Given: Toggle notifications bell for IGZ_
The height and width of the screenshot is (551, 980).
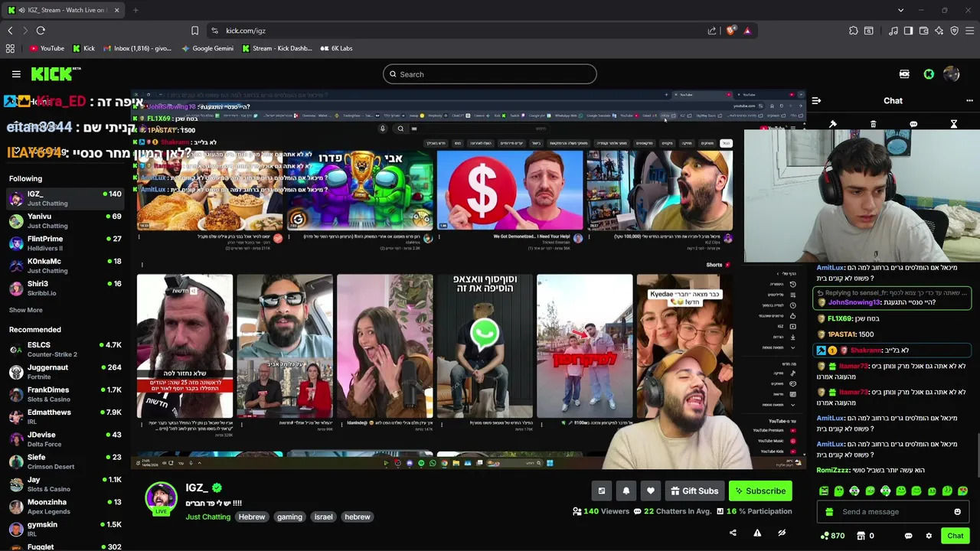Looking at the screenshot, I should (626, 491).
